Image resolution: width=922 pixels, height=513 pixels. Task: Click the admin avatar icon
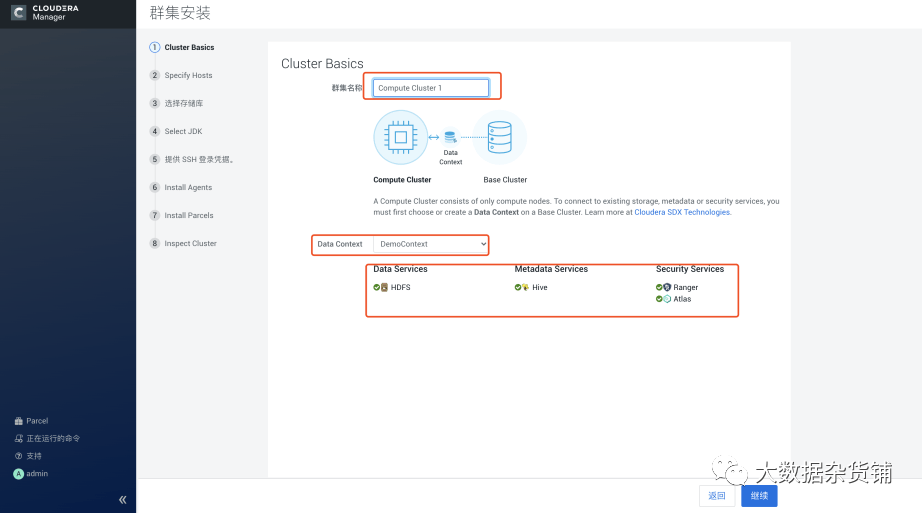[x=18, y=474]
